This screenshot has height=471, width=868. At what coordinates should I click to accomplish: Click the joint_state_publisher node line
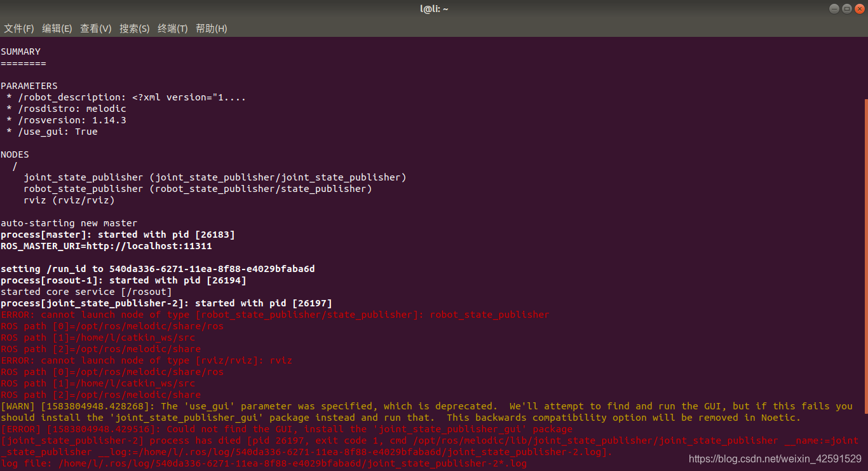[x=215, y=177]
